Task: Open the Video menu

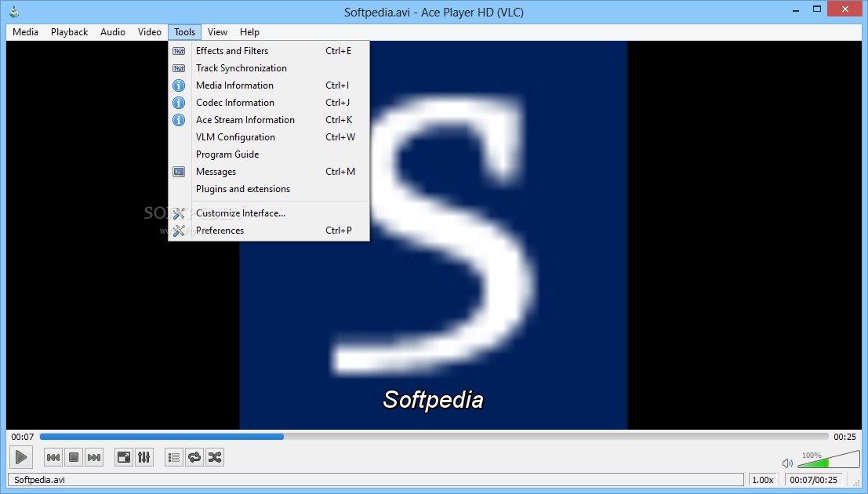Action: point(150,32)
